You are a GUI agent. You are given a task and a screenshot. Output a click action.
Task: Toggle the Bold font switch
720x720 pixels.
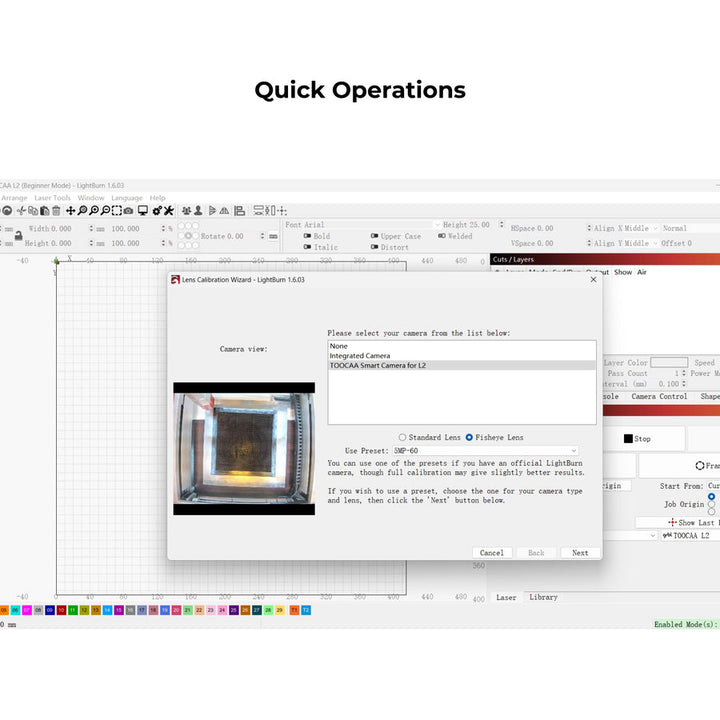(306, 237)
